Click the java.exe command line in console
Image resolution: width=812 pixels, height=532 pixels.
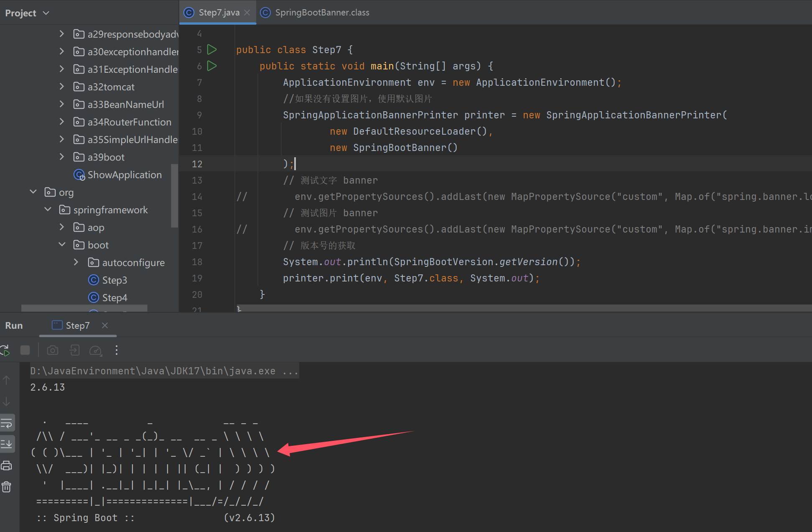point(164,371)
